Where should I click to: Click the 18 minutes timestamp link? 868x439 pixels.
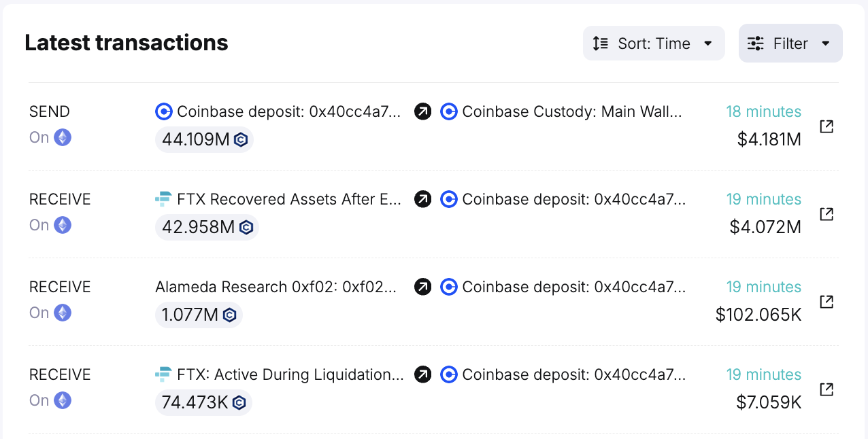click(x=763, y=111)
